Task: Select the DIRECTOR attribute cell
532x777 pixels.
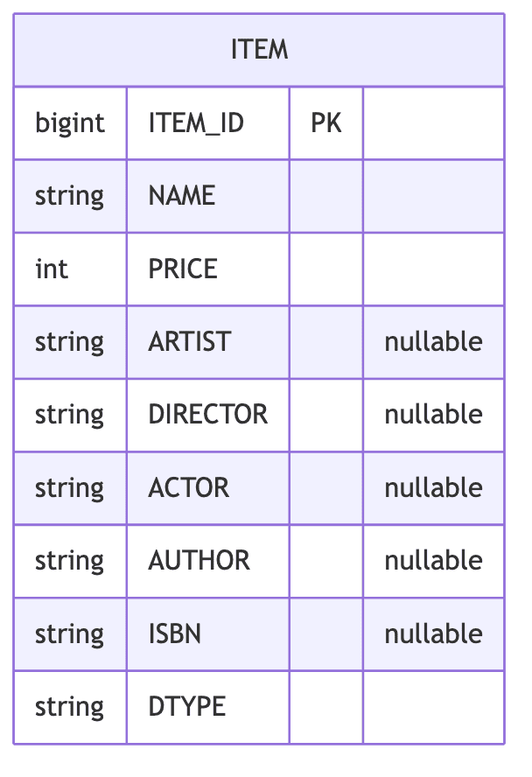Action: 208,414
